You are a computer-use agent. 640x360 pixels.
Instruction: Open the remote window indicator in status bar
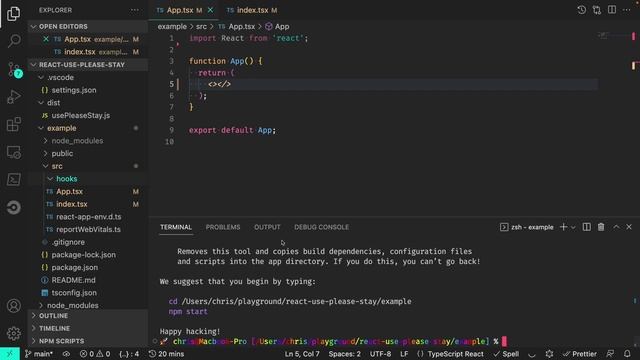point(10,354)
